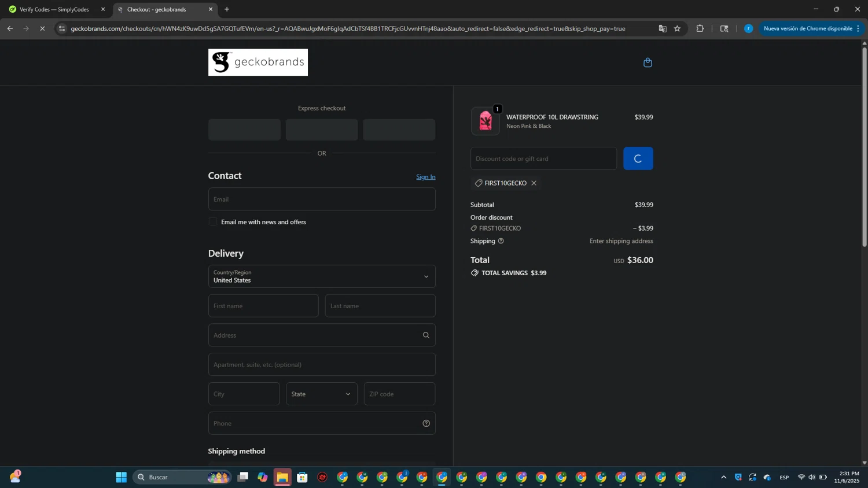Click the address bar URL
This screenshot has width=868, height=488.
[x=348, y=28]
